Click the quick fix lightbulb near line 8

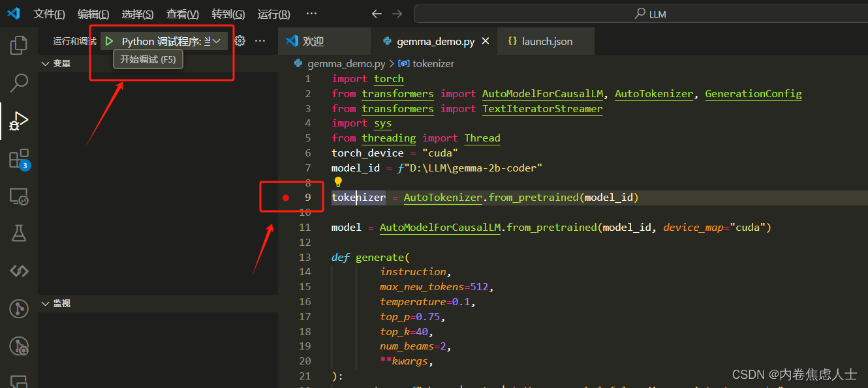pyautogui.click(x=338, y=182)
